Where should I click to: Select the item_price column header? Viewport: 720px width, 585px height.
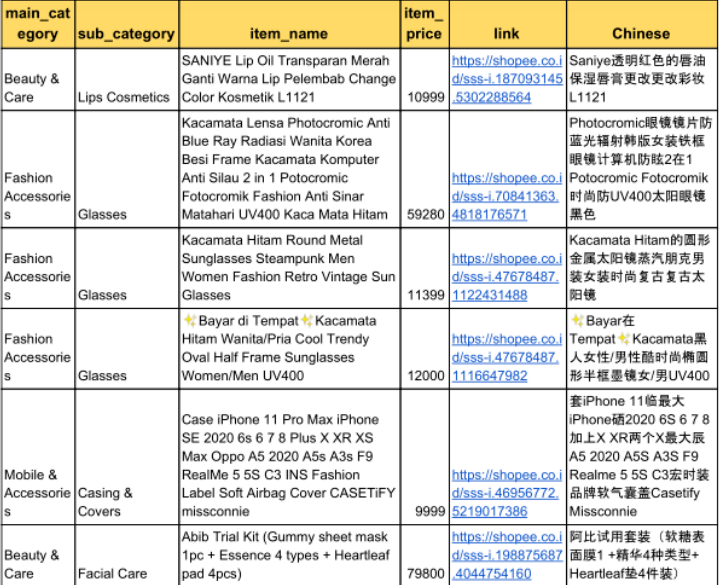424,24
